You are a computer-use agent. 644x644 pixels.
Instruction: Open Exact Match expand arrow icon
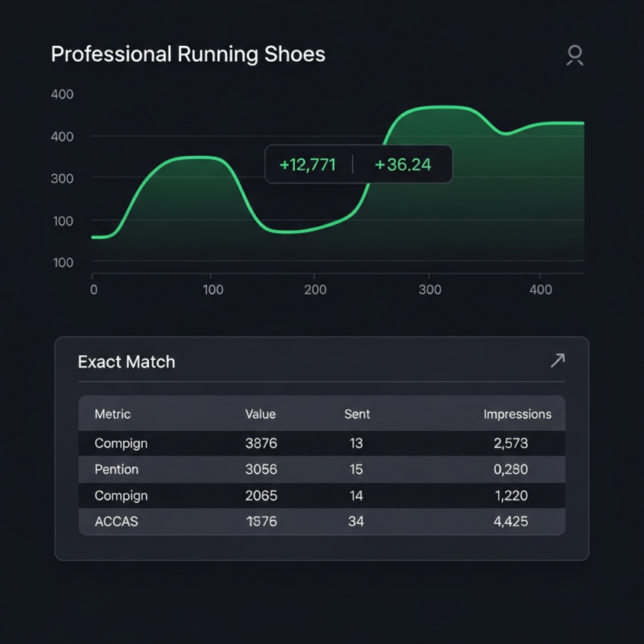click(x=558, y=361)
